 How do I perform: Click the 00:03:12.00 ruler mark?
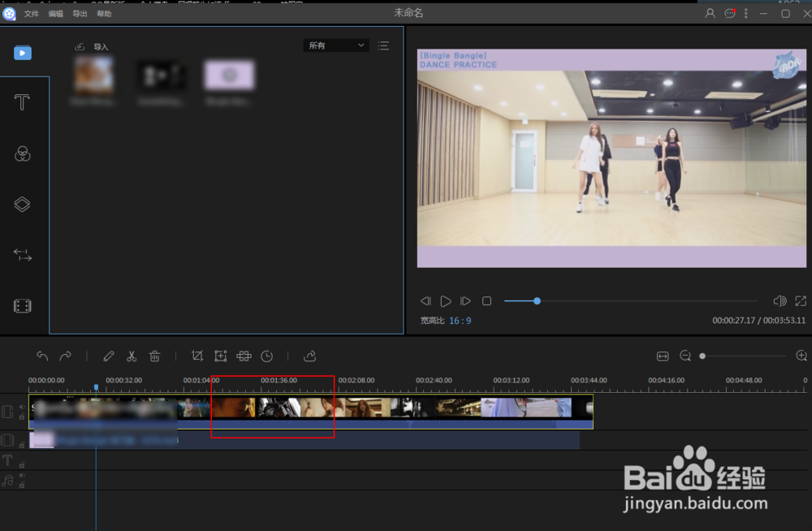click(511, 380)
